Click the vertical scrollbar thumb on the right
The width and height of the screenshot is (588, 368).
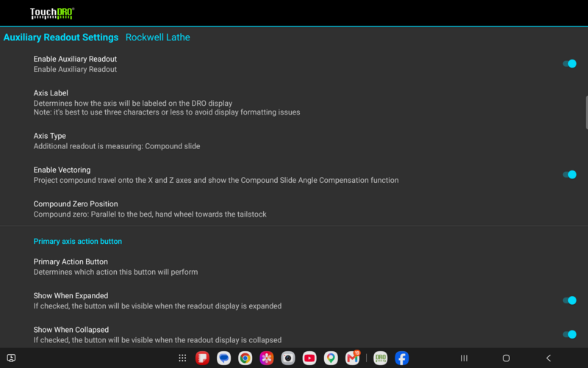point(587,112)
